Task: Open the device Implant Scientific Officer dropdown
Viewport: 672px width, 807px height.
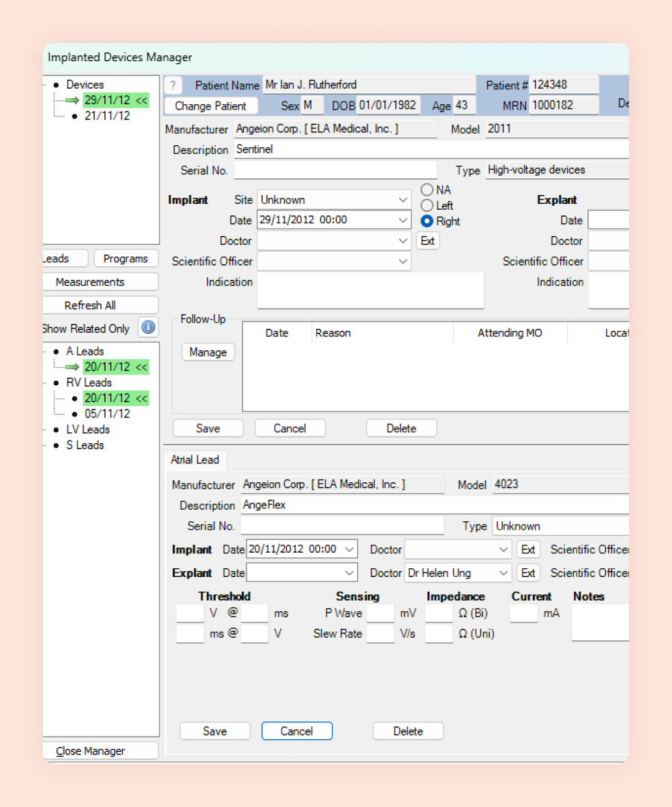Action: click(x=403, y=261)
